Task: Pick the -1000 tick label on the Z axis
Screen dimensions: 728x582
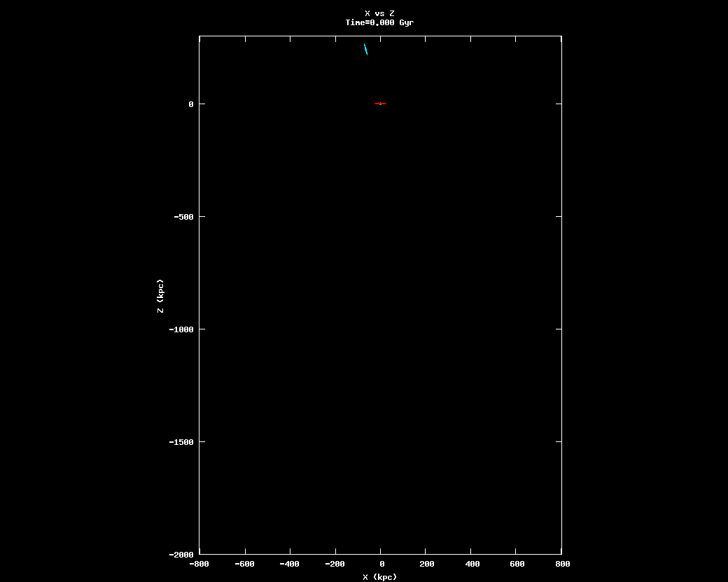Action: [x=181, y=329]
